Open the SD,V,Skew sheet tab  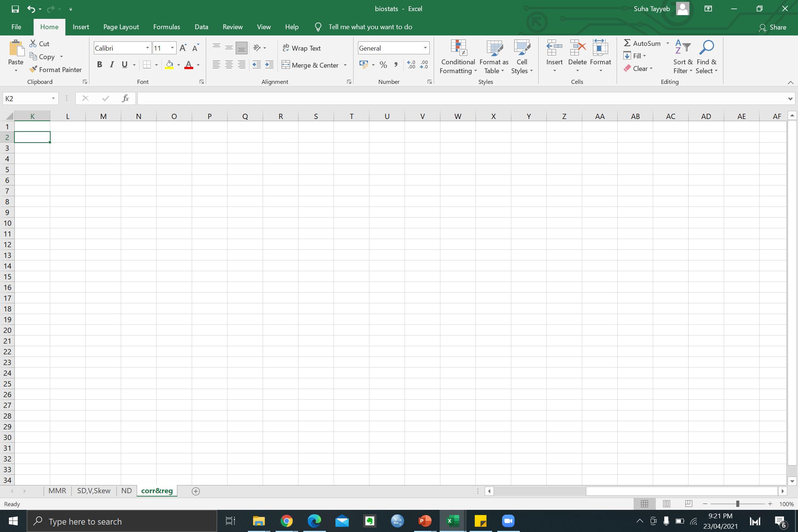click(93, 491)
